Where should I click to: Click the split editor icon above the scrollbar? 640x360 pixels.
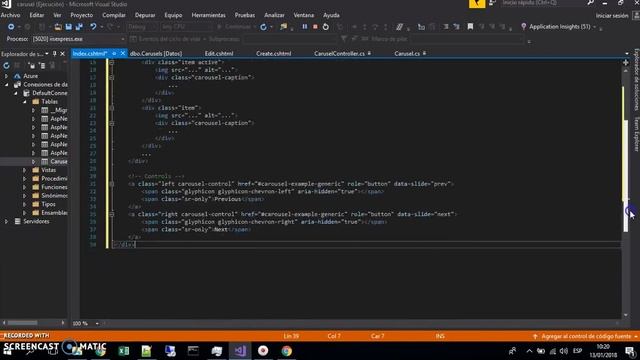point(626,62)
